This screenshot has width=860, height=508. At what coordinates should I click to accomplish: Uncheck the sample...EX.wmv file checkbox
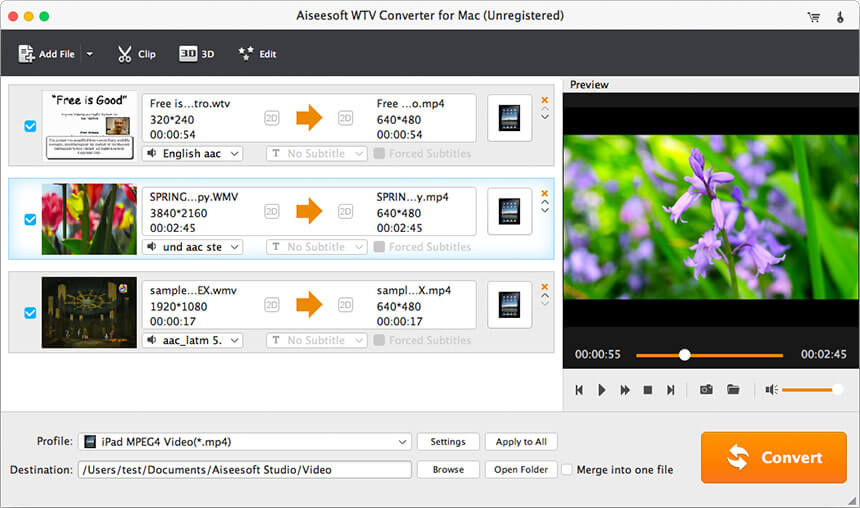30,313
